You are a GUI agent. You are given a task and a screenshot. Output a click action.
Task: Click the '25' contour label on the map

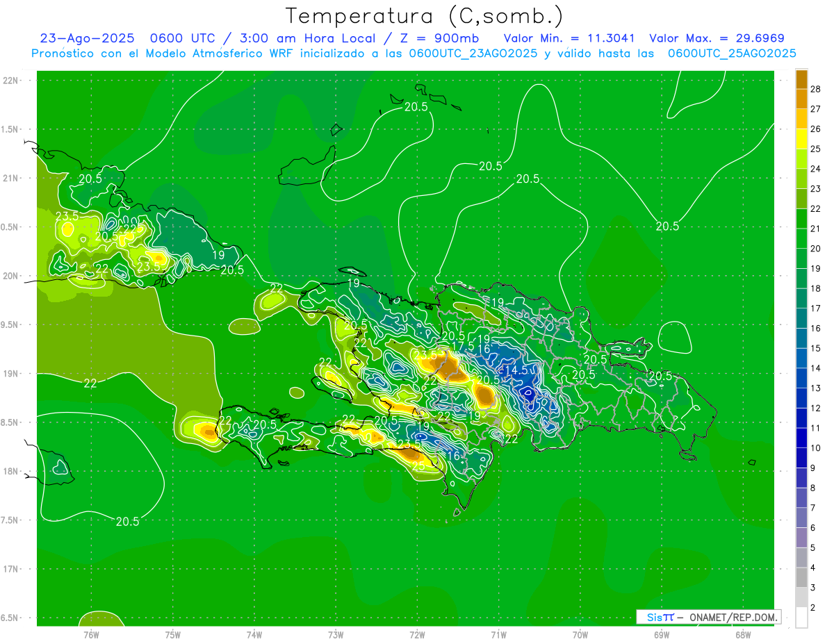[x=419, y=467]
